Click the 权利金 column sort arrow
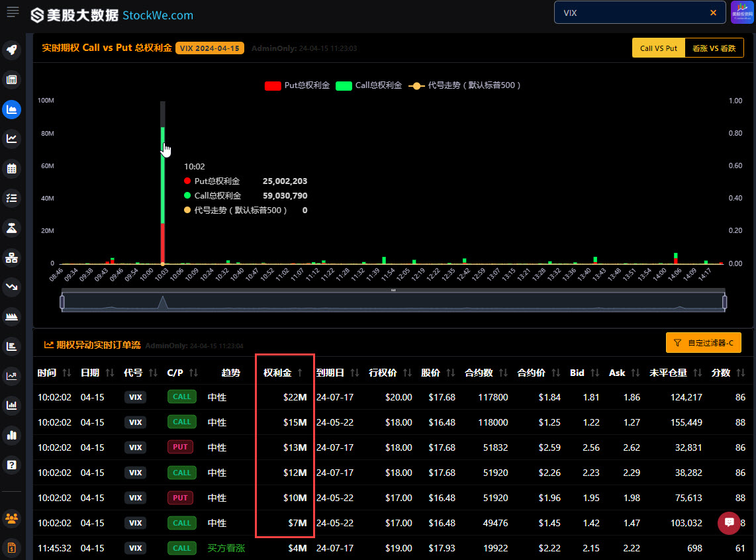This screenshot has width=756, height=560. (300, 373)
